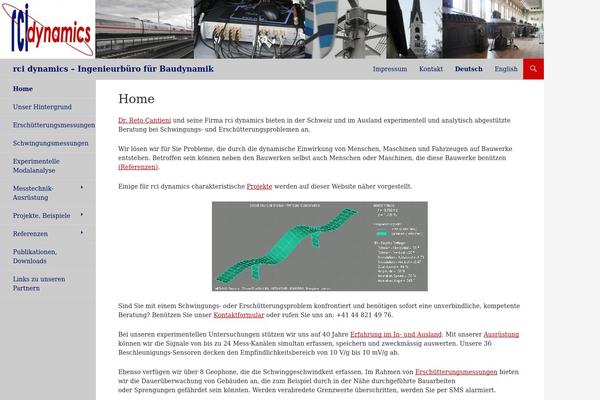
Task: Open the Kontakt page
Action: 431,69
